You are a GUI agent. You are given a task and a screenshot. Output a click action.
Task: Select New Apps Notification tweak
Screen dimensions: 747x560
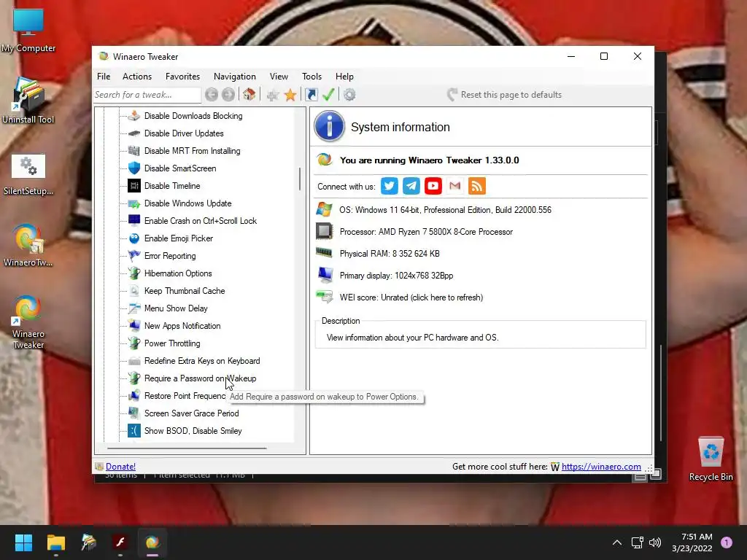click(x=182, y=326)
